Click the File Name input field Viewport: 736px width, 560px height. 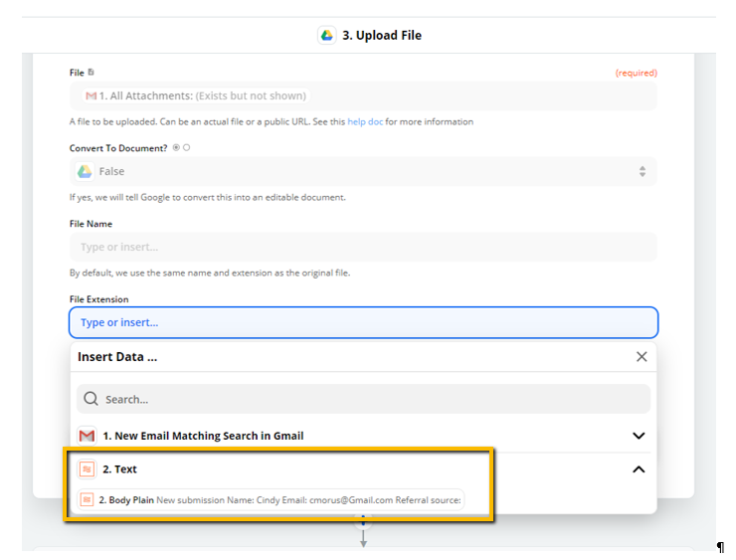point(363,247)
